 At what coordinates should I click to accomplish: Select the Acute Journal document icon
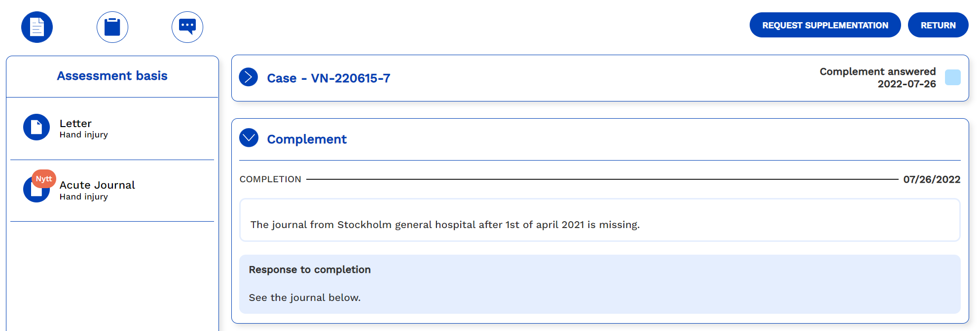pyautogui.click(x=36, y=190)
